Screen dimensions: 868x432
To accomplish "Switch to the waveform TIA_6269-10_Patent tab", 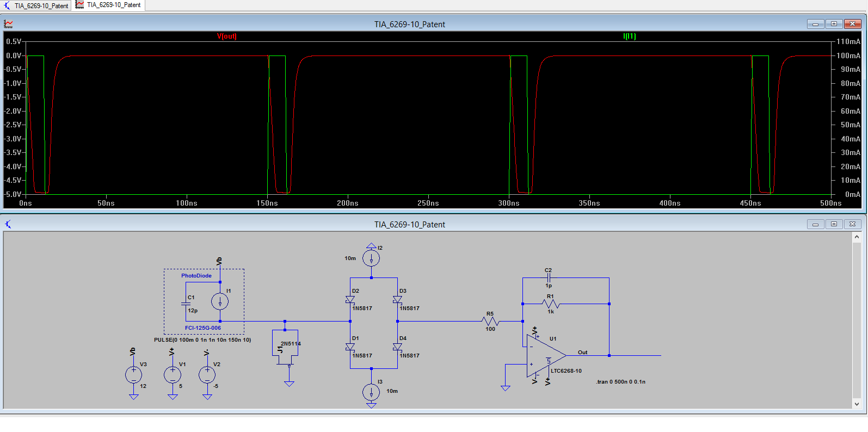I will 109,5.
